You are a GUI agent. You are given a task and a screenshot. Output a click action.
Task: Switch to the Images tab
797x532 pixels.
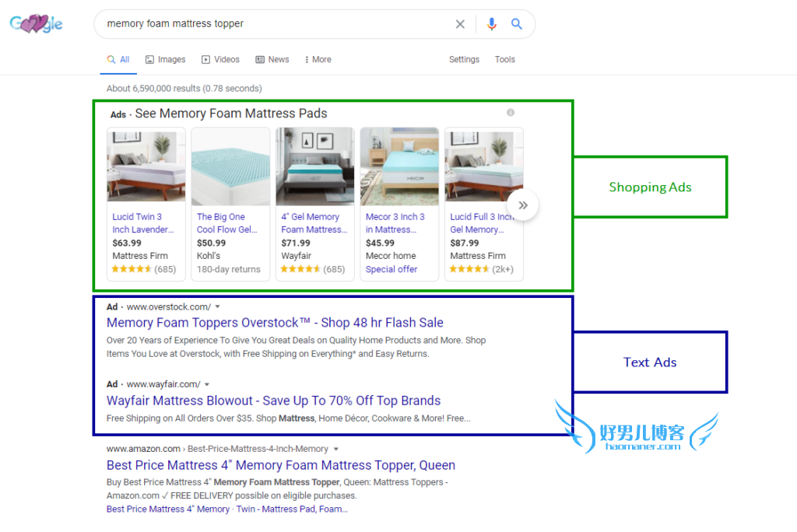tap(165, 59)
